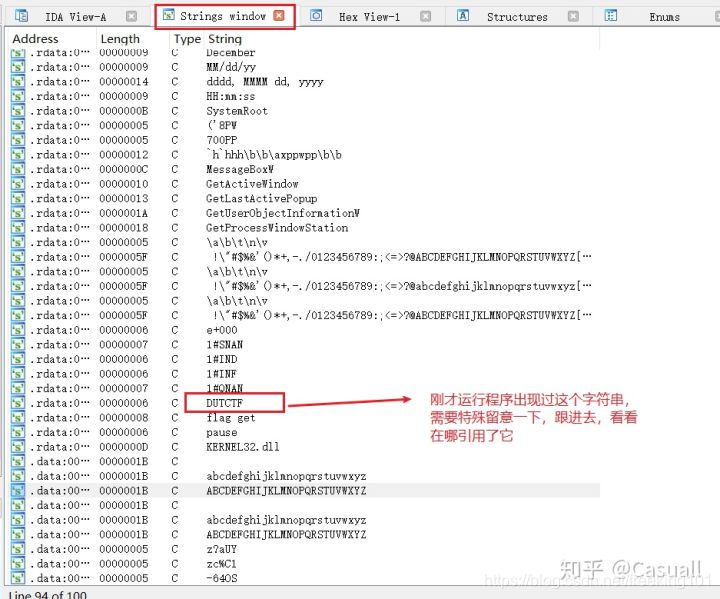
Task: Click length cell 0000000D of KERNEL32.dll row
Action: [124, 447]
